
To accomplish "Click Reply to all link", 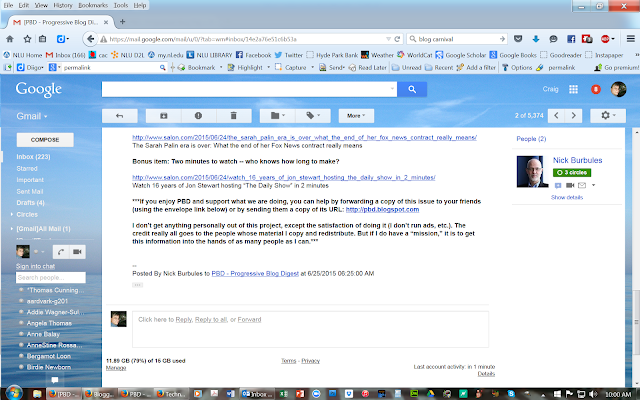I will [x=211, y=320].
